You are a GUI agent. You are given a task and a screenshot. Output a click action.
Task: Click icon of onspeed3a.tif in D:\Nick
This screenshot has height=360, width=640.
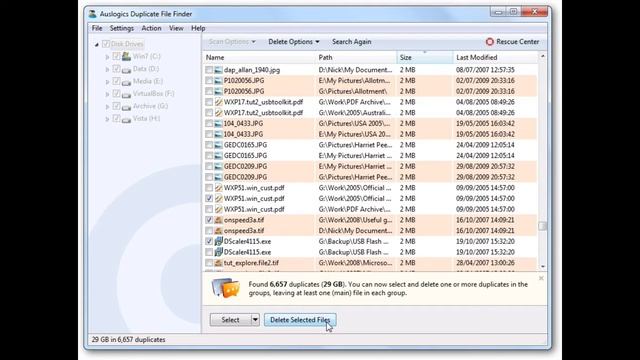point(218,231)
